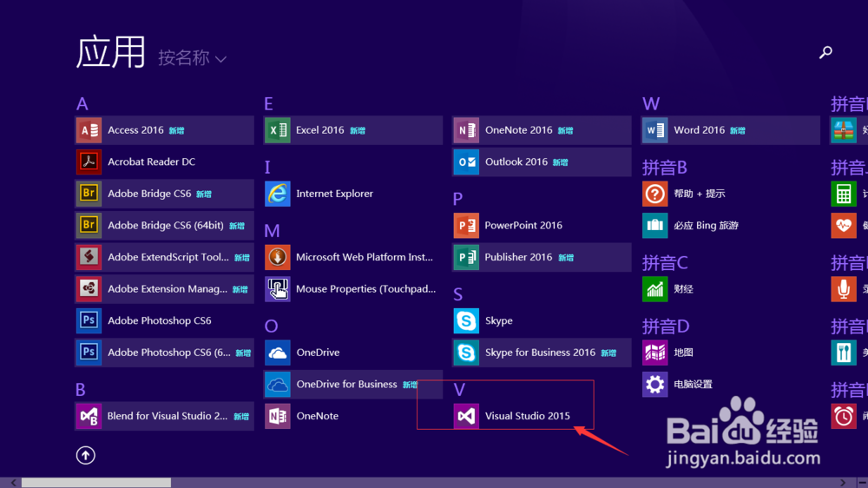Screen dimensions: 868x488
Task: Open the Adobe Bridge CS6 (64bit) icon
Action: pos(89,226)
